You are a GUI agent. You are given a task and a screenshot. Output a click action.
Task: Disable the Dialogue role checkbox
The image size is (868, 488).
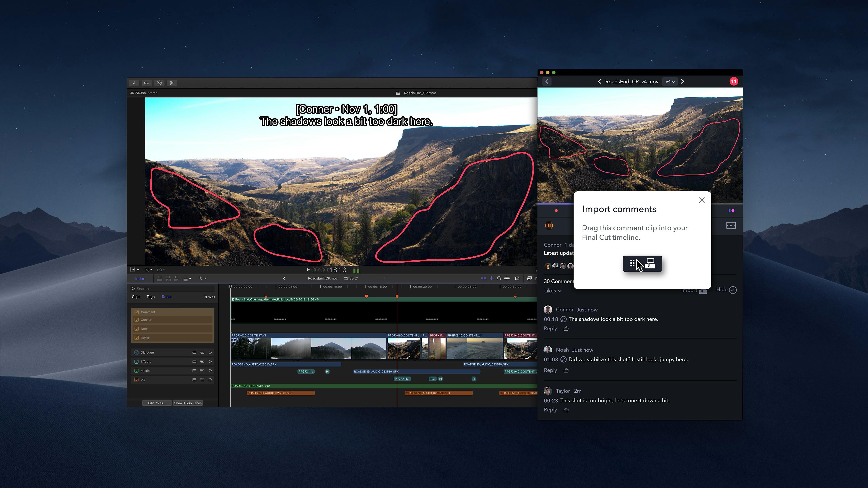[137, 352]
